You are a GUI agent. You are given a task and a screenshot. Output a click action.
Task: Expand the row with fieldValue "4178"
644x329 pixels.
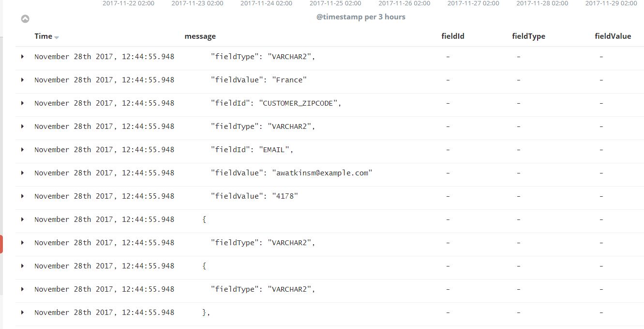click(22, 196)
